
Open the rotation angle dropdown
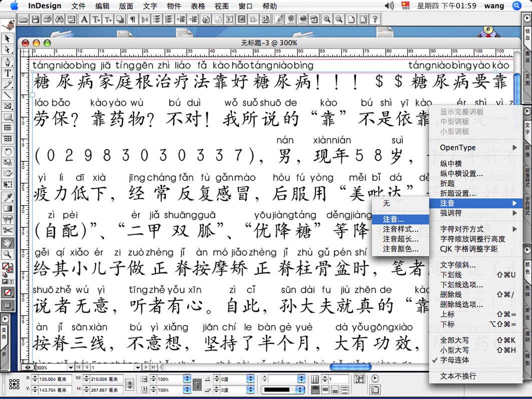[x=250, y=379]
